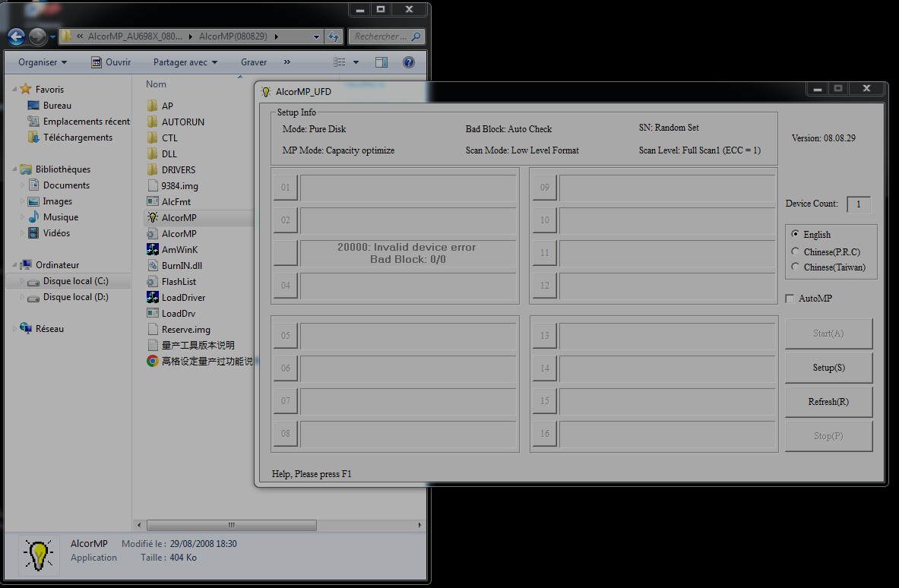Show more toolbar commands chevron
This screenshot has width=899, height=588.
[x=286, y=62]
